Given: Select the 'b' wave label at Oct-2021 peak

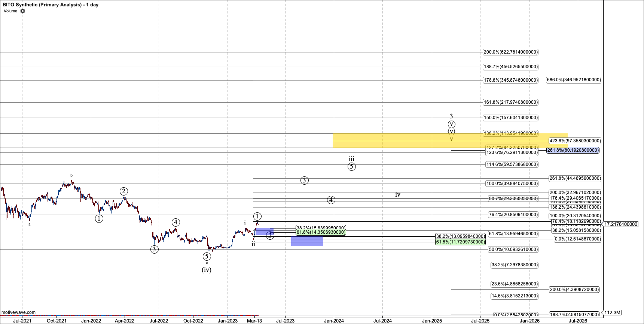Looking at the screenshot, I should tap(71, 175).
